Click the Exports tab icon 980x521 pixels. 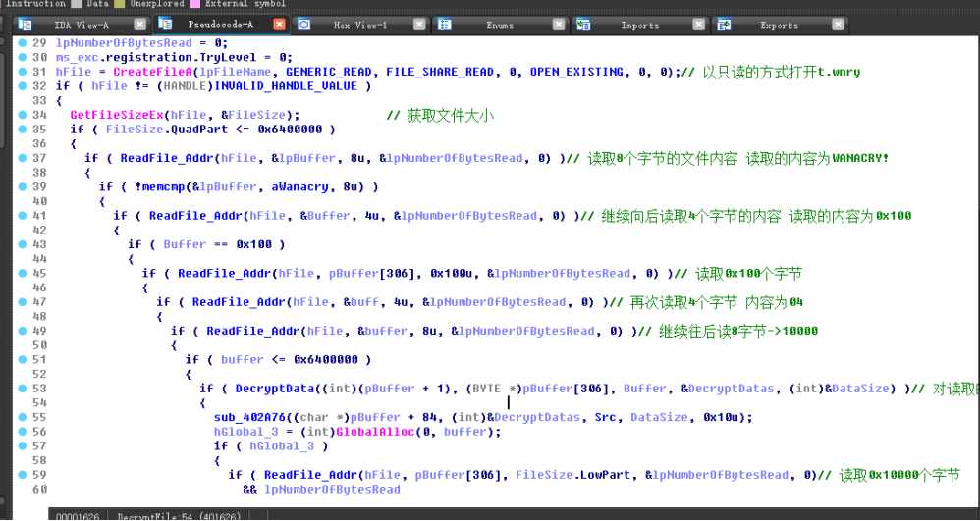click(724, 25)
